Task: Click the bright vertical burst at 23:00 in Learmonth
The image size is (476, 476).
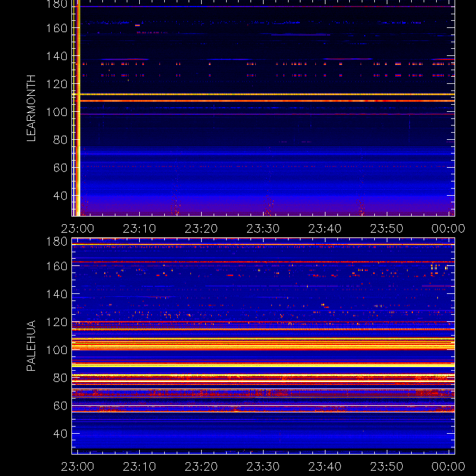Action: coord(77,108)
